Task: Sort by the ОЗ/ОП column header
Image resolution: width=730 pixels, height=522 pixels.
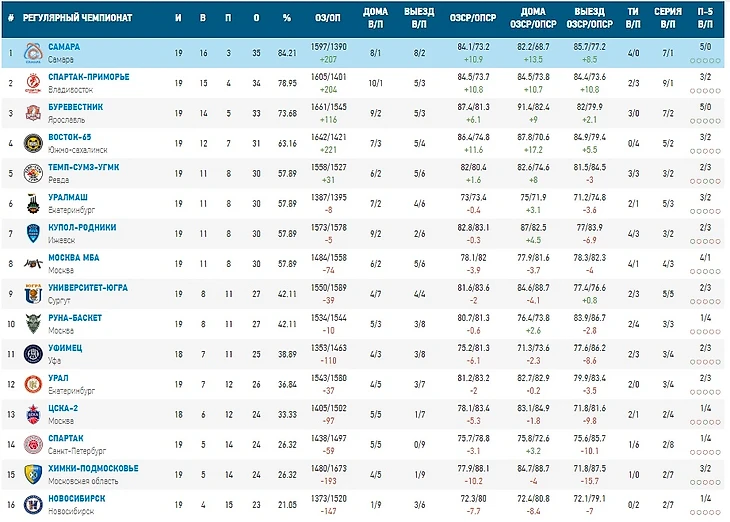Action: click(x=328, y=19)
